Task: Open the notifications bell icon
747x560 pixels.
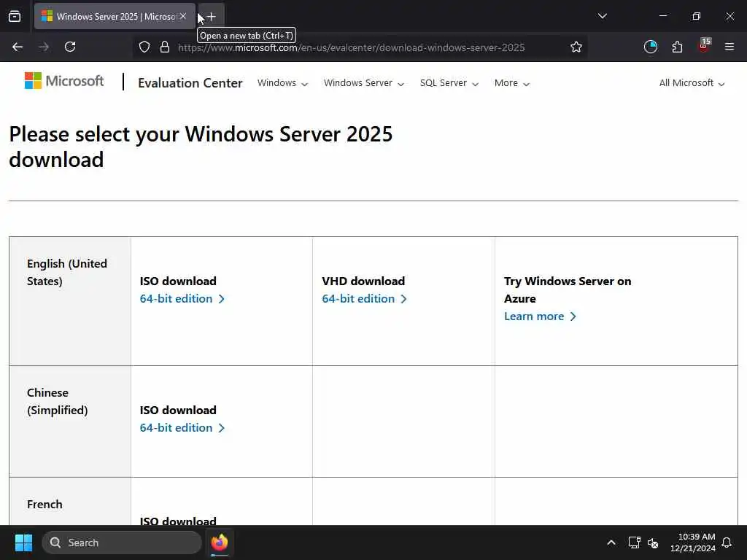Action: (x=727, y=542)
